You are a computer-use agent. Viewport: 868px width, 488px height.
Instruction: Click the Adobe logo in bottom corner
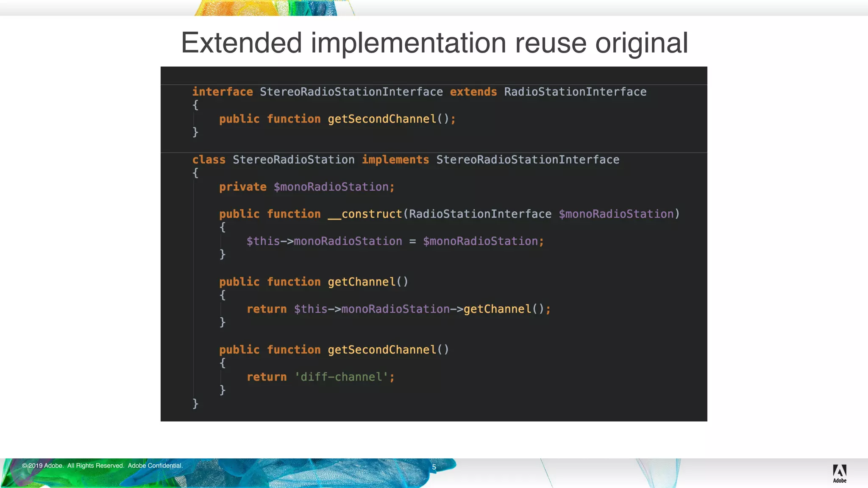tap(839, 473)
